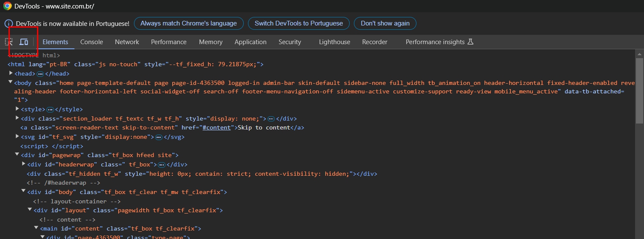Screen dimensions: 644x239
Task: Click ellipsis badge in svg element
Action: coord(159,137)
